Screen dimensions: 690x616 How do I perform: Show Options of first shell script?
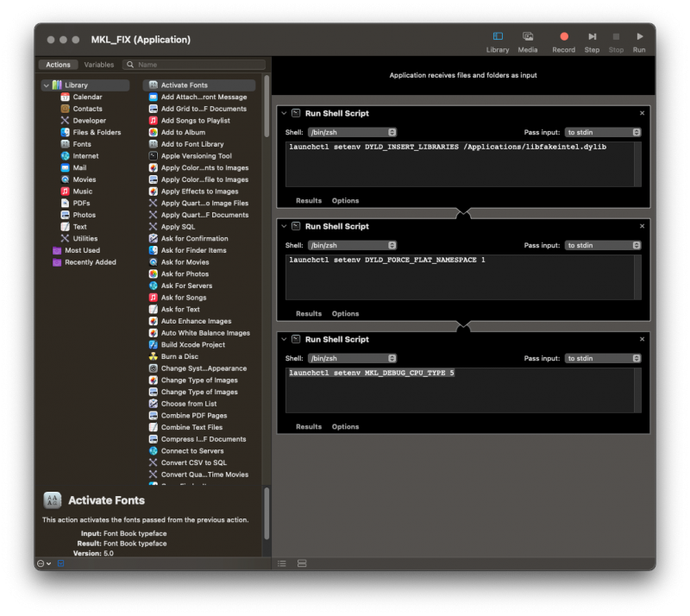[x=345, y=201]
